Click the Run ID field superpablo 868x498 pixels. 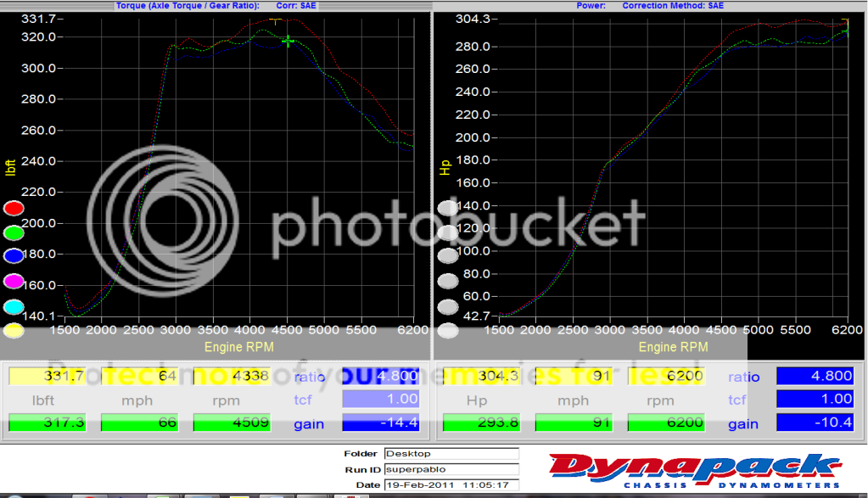(x=451, y=469)
